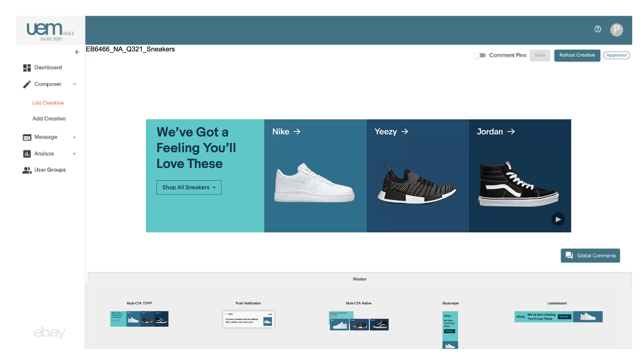Collapse the Composer menu chevron
Viewport: 644px width, 362px height.
75,84
